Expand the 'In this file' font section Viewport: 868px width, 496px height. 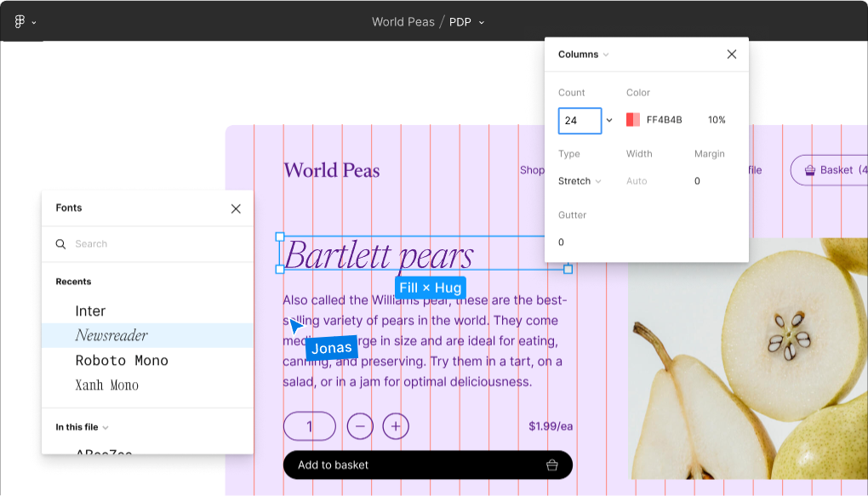[82, 427]
